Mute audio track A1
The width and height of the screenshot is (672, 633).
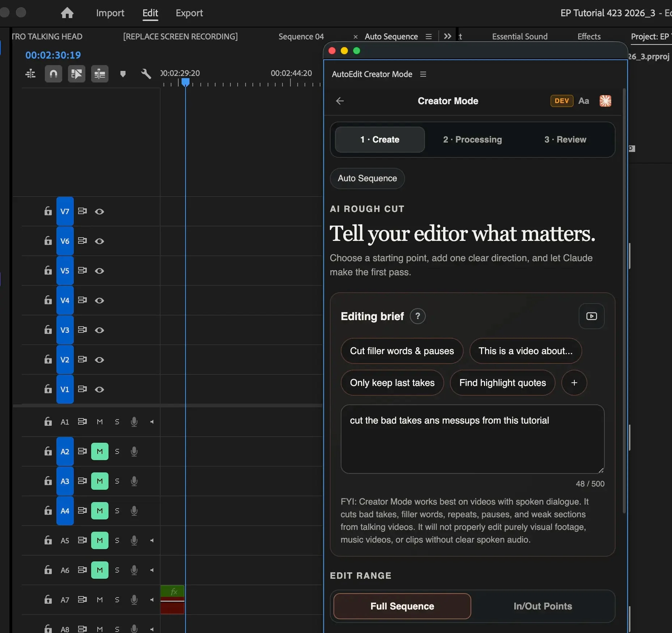click(x=100, y=422)
